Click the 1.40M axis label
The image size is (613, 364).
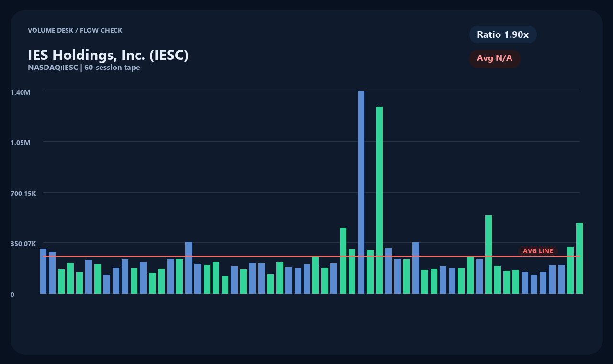[21, 92]
